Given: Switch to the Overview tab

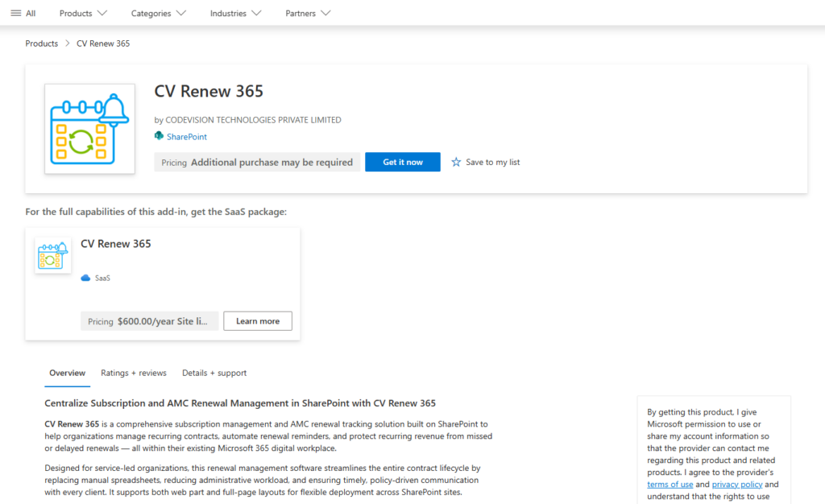Looking at the screenshot, I should 68,373.
